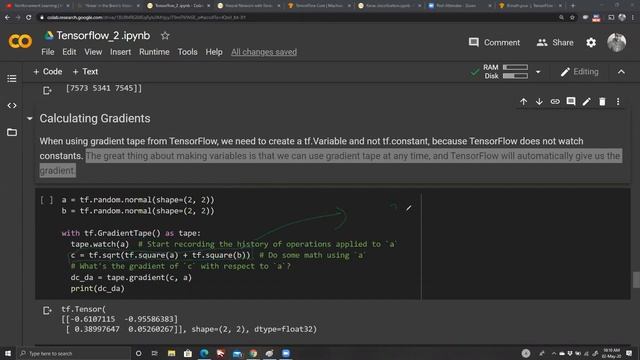Open Microsoft Edge from the taskbar
Image resolution: width=640 pixels, height=360 pixels.
204,353
